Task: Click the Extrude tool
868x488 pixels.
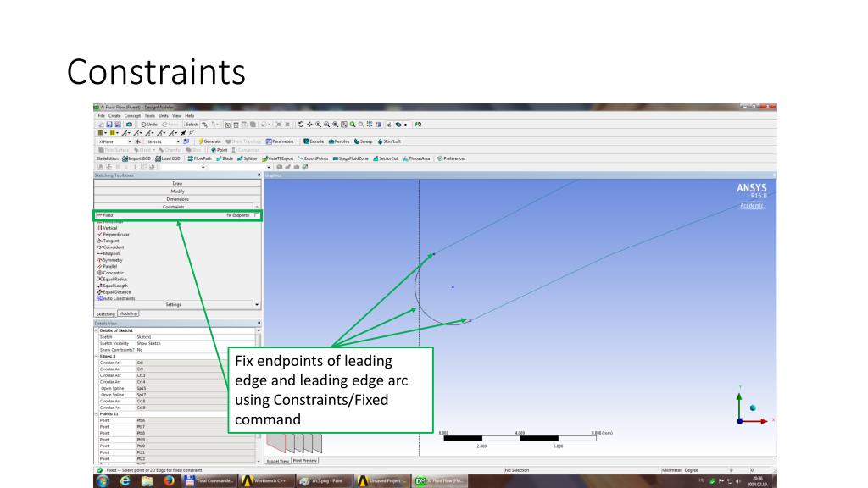Action: tap(314, 141)
